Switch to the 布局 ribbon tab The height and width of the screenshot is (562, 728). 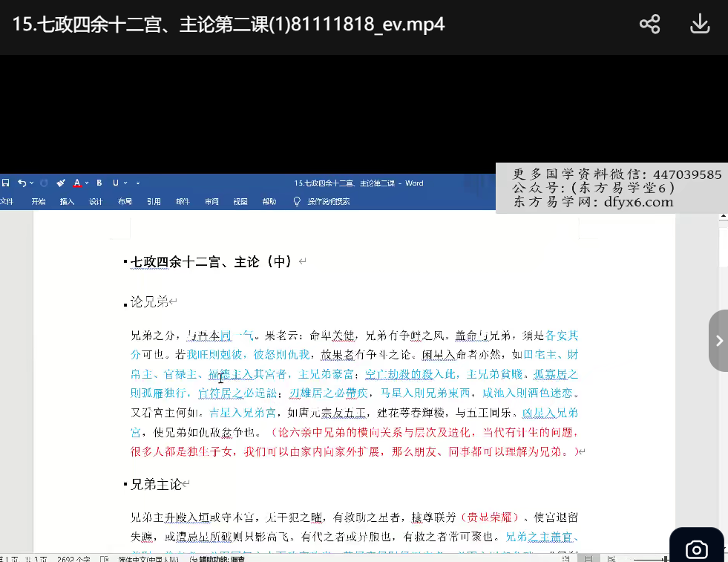(125, 201)
